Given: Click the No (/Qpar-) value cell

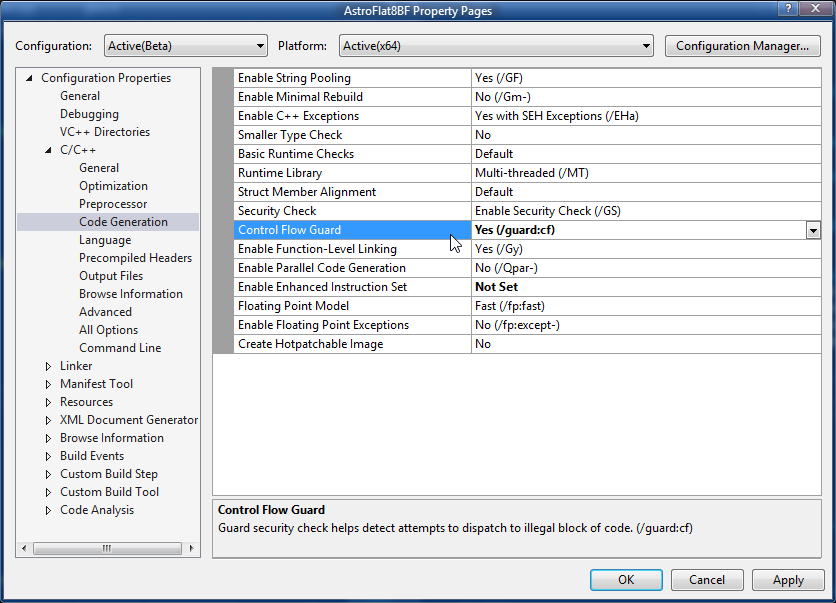Looking at the screenshot, I should [x=646, y=268].
